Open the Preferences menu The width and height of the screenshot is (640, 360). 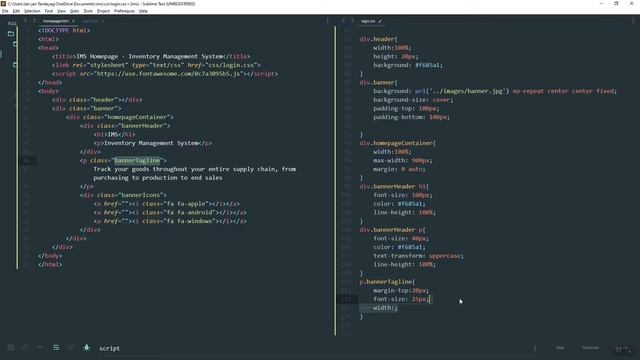pyautogui.click(x=124, y=11)
